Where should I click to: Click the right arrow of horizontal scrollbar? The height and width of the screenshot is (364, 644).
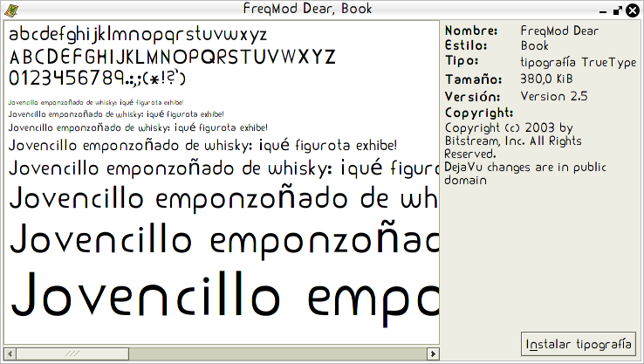coord(433,354)
